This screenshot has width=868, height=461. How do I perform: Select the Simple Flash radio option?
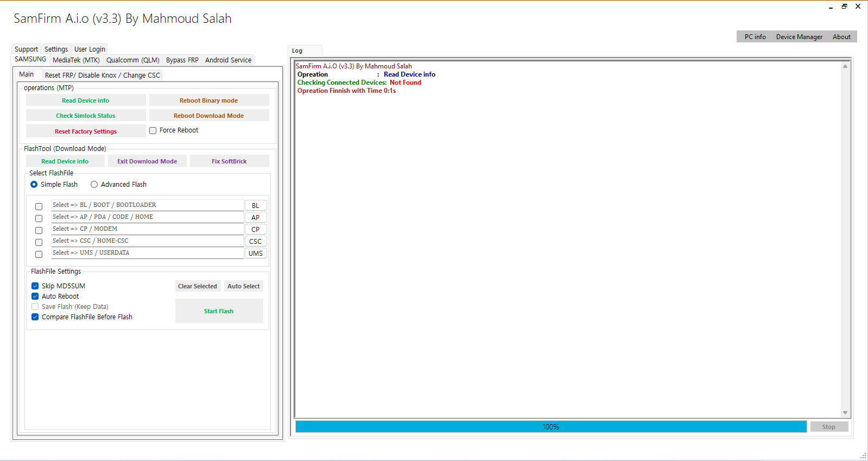pyautogui.click(x=34, y=185)
